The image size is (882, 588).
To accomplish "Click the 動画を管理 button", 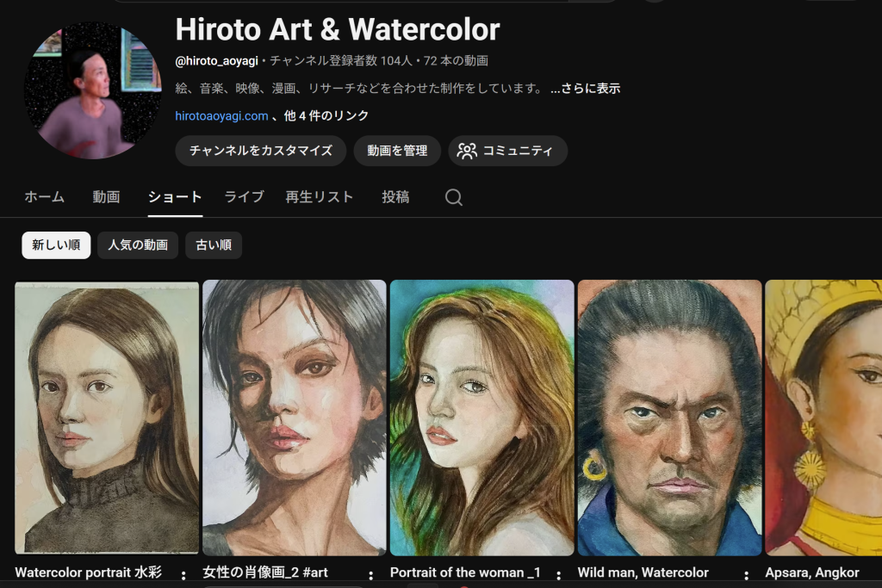I will [397, 151].
